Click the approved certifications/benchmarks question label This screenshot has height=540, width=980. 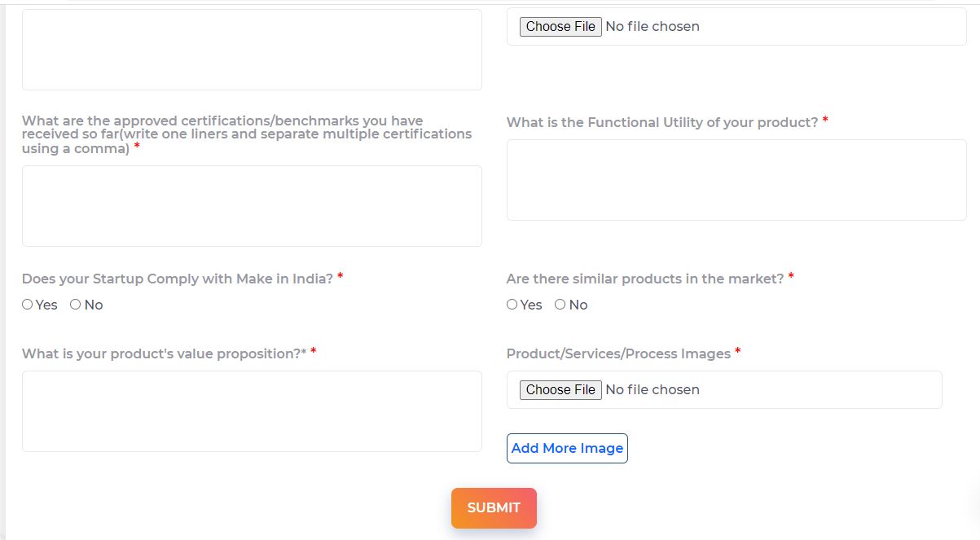point(246,134)
